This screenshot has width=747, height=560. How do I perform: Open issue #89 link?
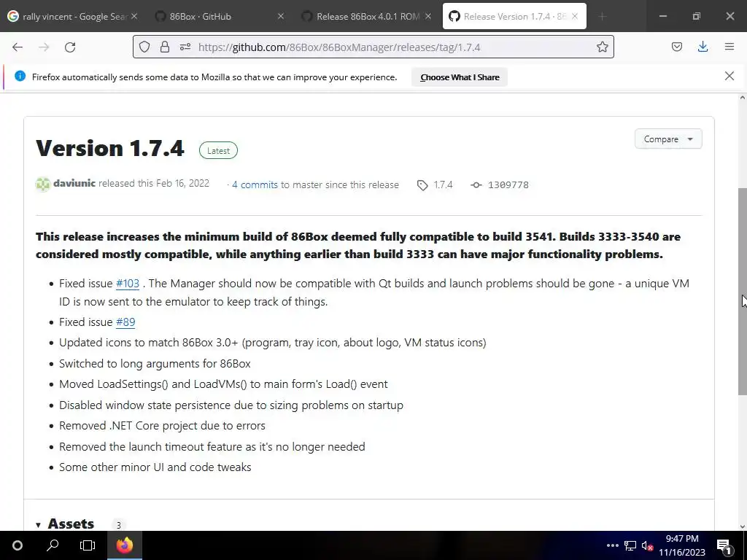[x=125, y=322]
